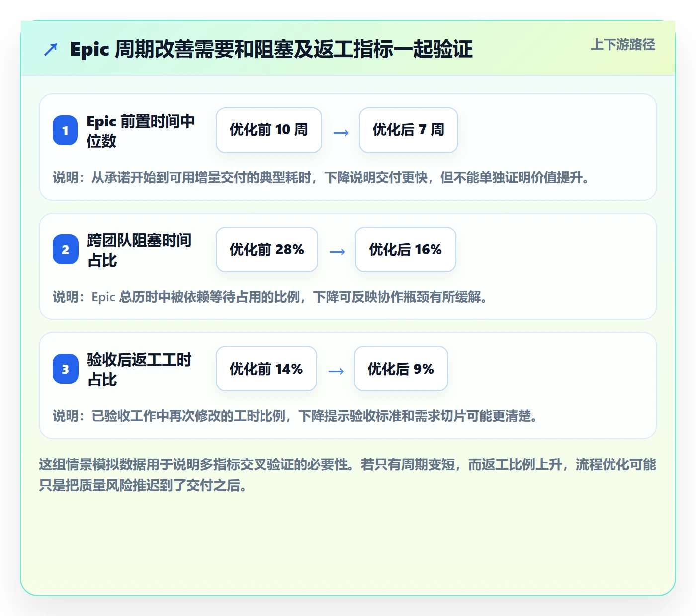Click the explanation starting 说明：从承诺开始到可用增量交付
Viewport: 696px width, 616px height.
321,178
